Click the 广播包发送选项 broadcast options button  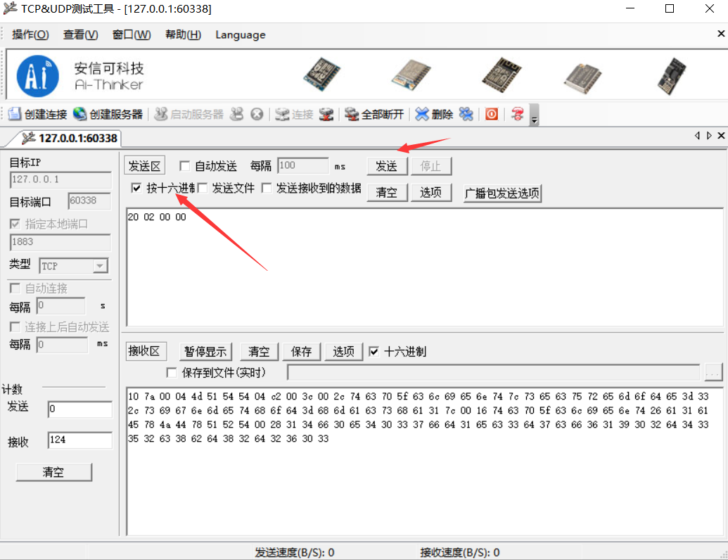(x=502, y=193)
